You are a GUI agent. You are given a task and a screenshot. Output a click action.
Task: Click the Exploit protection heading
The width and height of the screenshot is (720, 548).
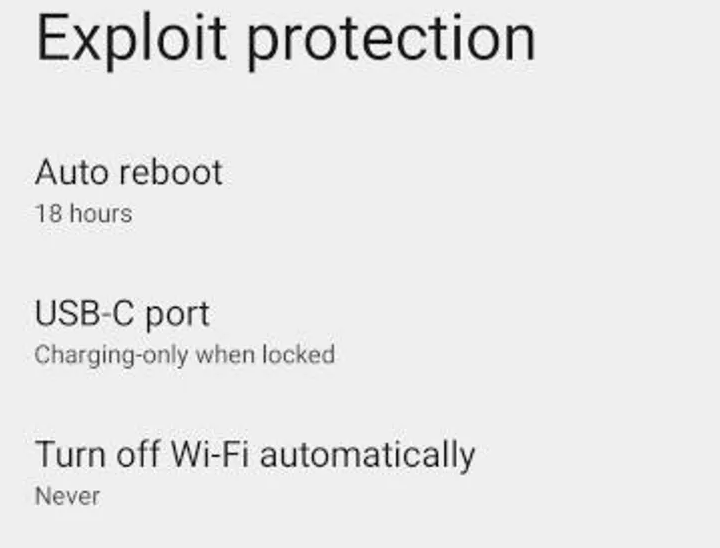tap(286, 40)
